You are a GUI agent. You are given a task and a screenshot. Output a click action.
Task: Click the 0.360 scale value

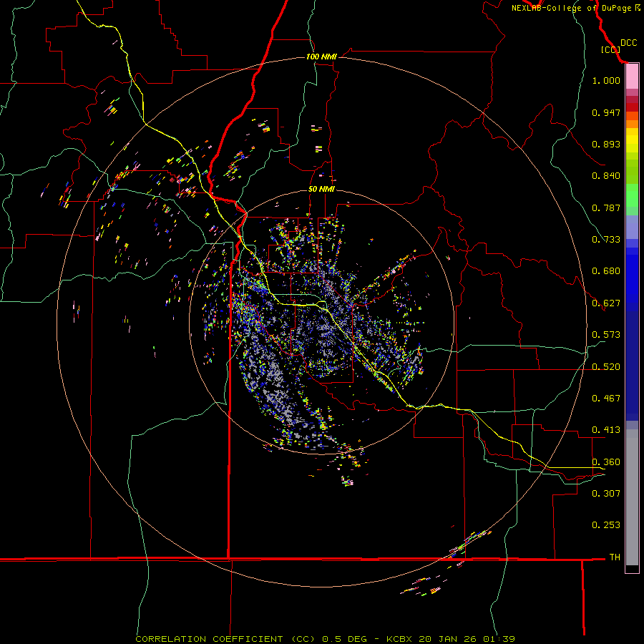click(x=606, y=462)
